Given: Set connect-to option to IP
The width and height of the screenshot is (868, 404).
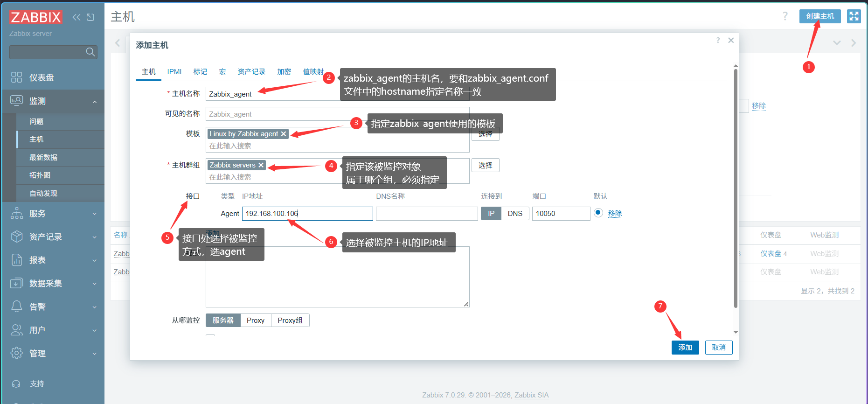Looking at the screenshot, I should tap(491, 214).
